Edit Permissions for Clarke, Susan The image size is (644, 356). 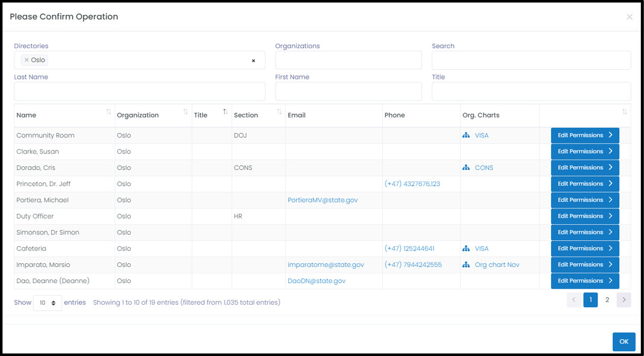click(x=585, y=151)
